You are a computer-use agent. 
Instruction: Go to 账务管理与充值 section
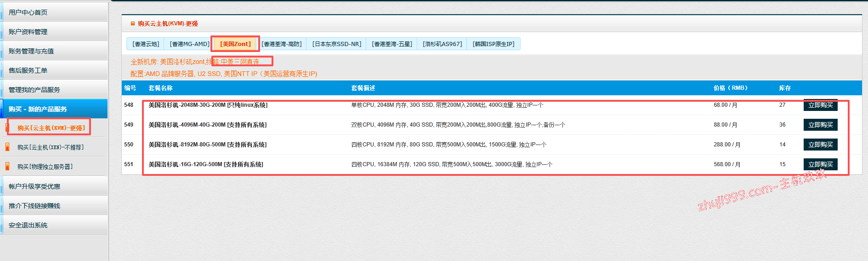pyautogui.click(x=31, y=51)
